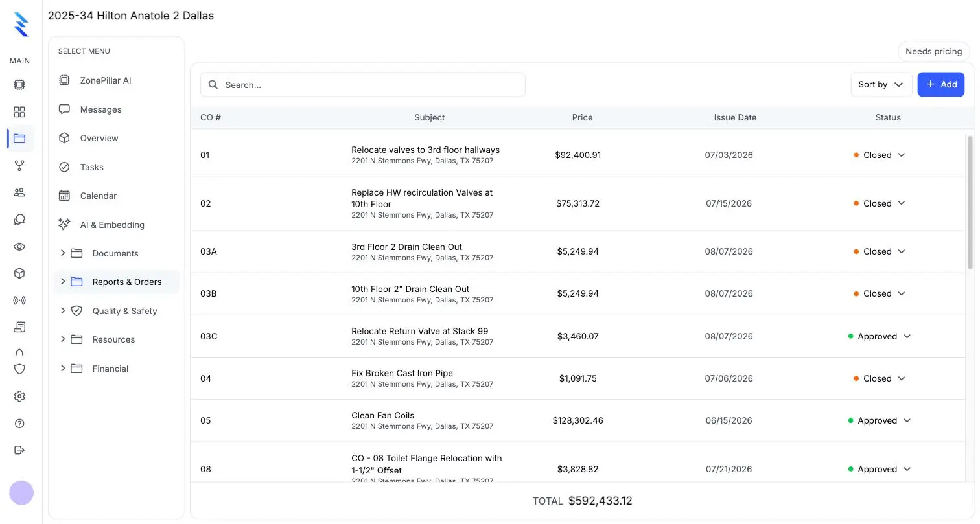Image resolution: width=980 pixels, height=524 pixels.
Task: Open status dropdown for CO 04
Action: tap(880, 378)
